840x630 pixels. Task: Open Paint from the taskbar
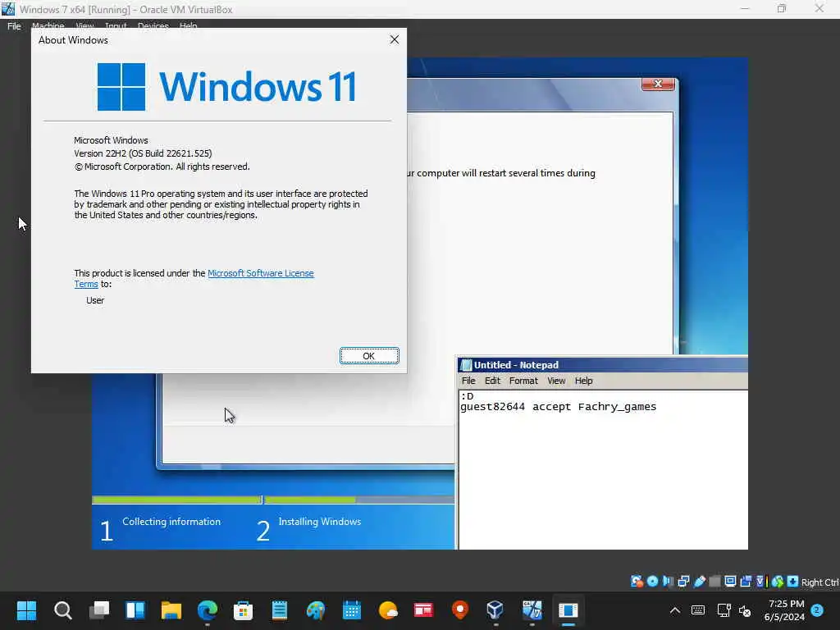point(316,610)
